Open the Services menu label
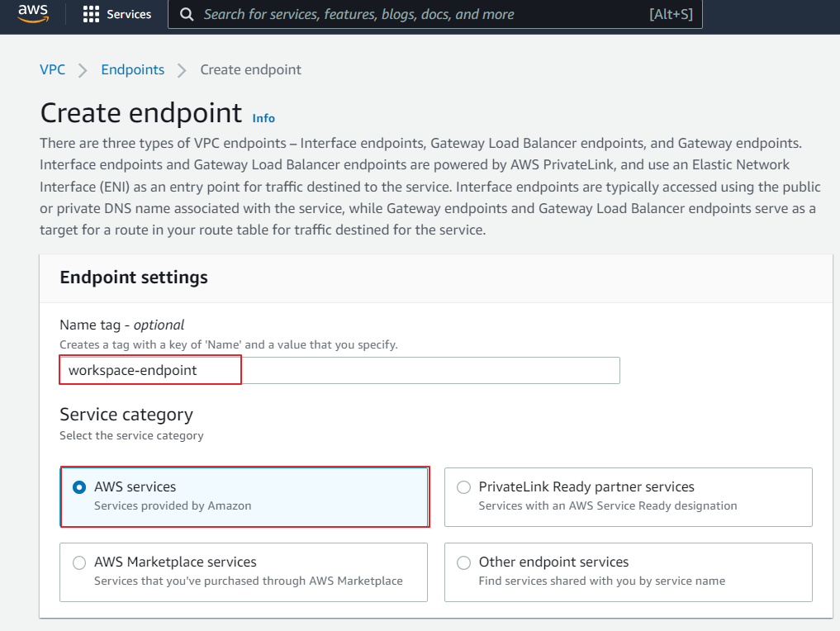The image size is (840, 631). 129,15
